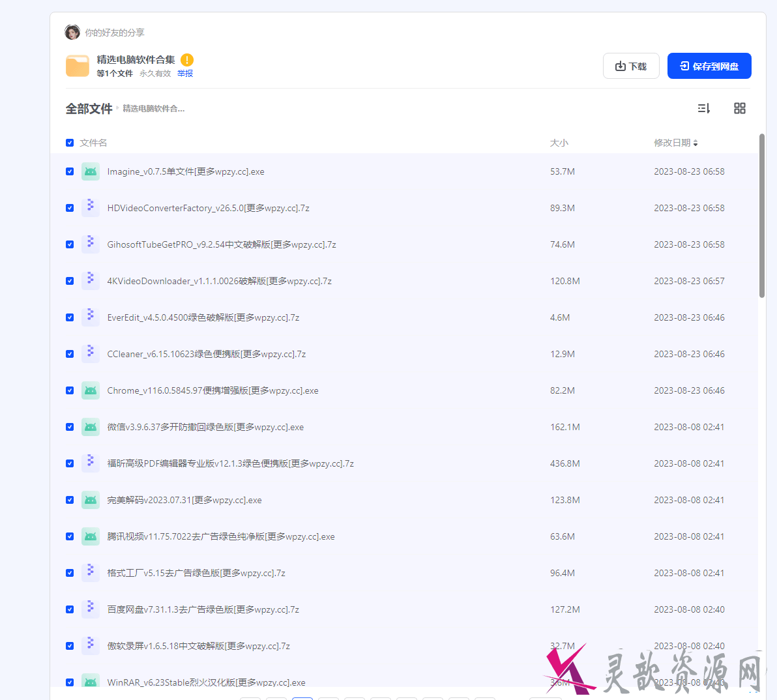The image size is (777, 700).
Task: Click the file list vertical scrollbar
Action: [761, 216]
